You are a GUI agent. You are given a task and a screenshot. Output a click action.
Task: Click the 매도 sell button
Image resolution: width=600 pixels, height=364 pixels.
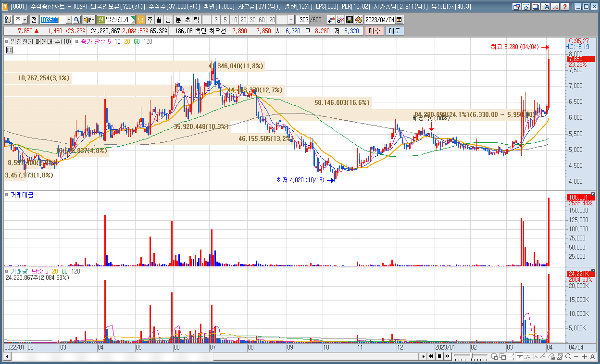click(x=394, y=31)
